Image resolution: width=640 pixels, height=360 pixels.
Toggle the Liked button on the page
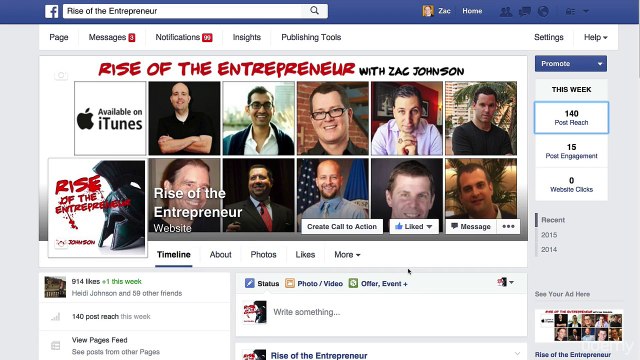point(414,227)
